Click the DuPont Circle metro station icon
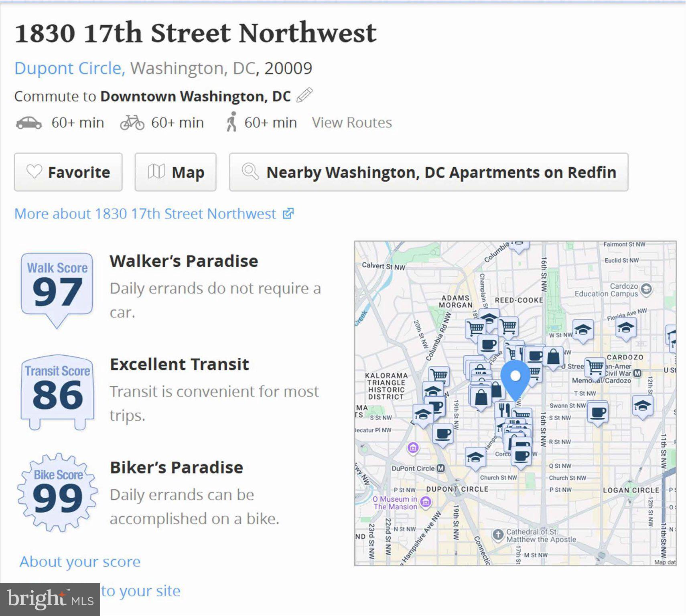This screenshot has height=616, width=686. click(440, 468)
